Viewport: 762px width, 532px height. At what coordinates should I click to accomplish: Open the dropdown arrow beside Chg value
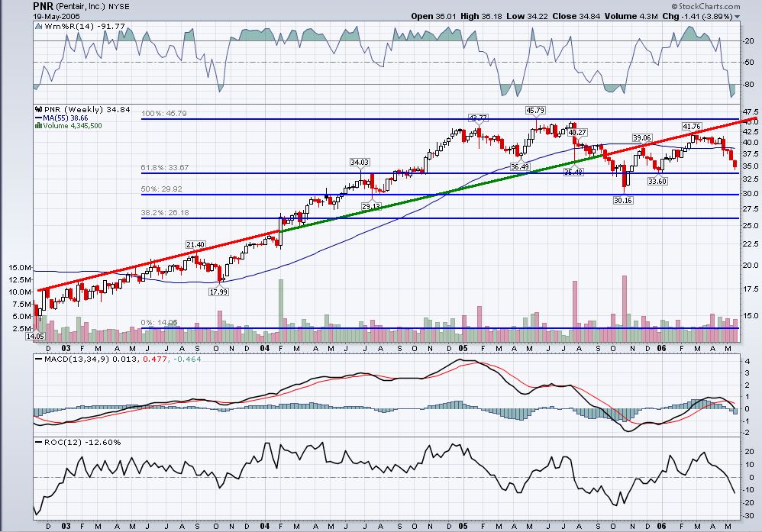[738, 17]
